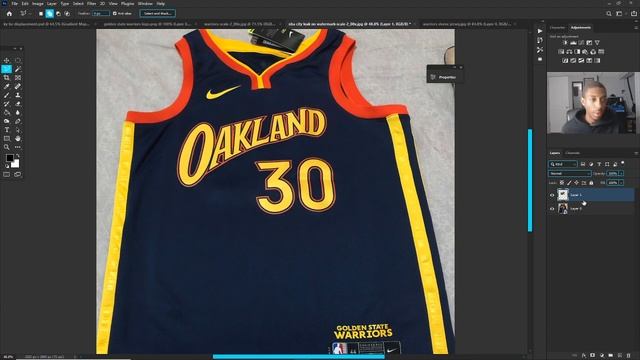640x360 pixels.
Task: Click the Home icon in options bar
Action: [9, 13]
